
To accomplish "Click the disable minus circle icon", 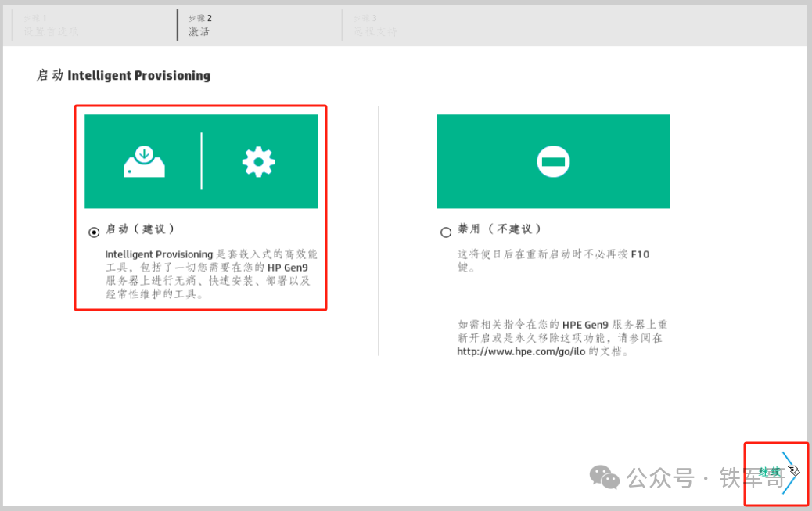I will click(553, 161).
